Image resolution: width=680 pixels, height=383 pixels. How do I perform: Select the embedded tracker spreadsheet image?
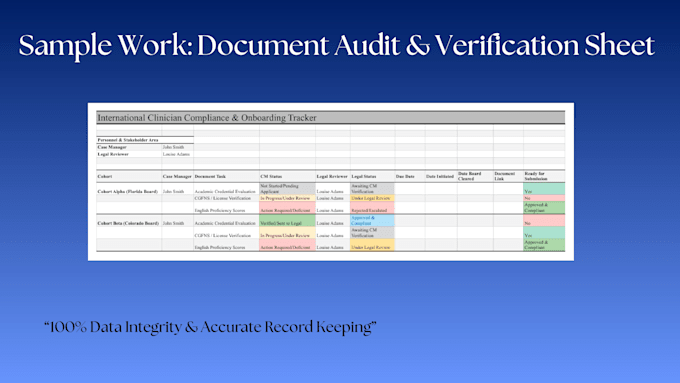click(330, 182)
